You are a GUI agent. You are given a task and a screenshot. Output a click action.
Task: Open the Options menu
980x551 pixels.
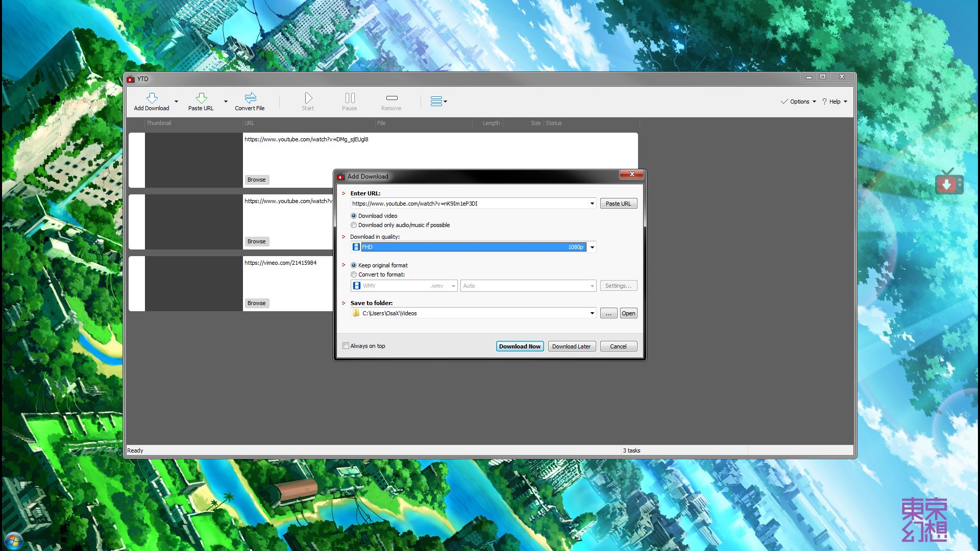[798, 101]
